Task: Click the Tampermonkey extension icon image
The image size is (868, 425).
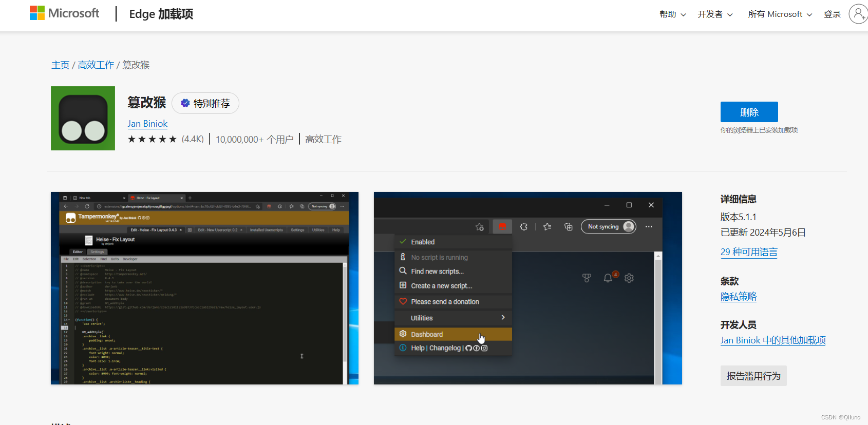Action: pos(83,118)
